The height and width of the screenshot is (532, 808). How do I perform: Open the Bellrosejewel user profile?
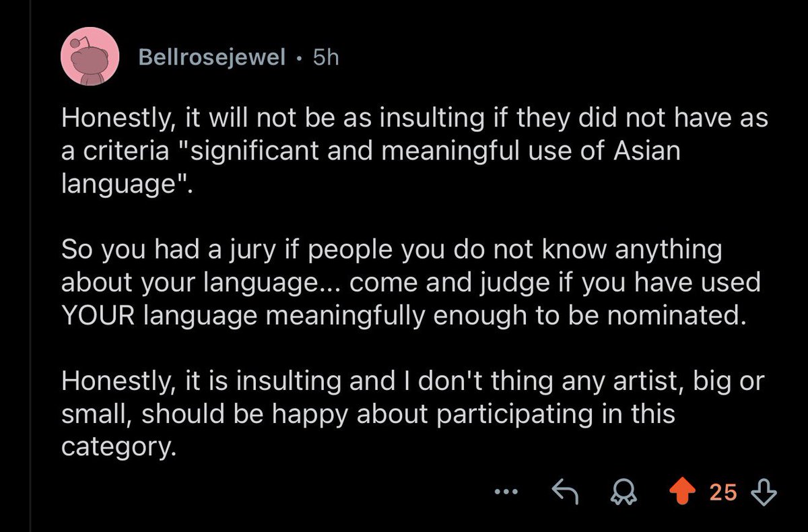pyautogui.click(x=211, y=58)
